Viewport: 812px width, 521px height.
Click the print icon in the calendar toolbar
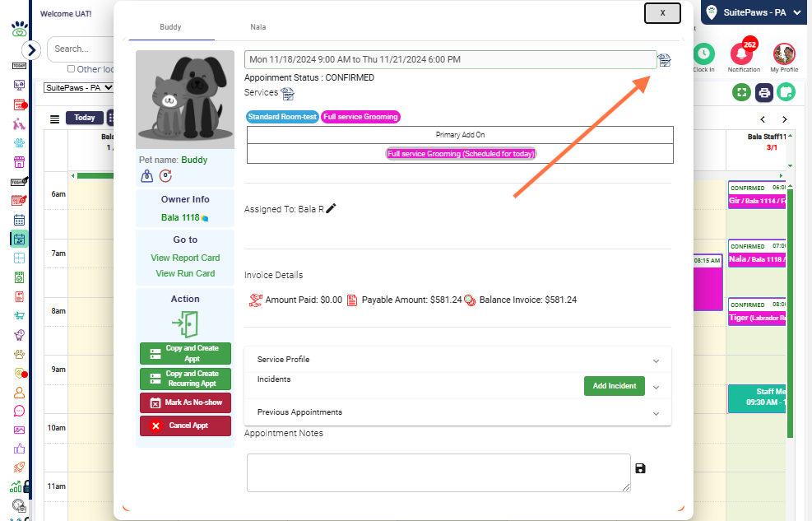click(763, 93)
